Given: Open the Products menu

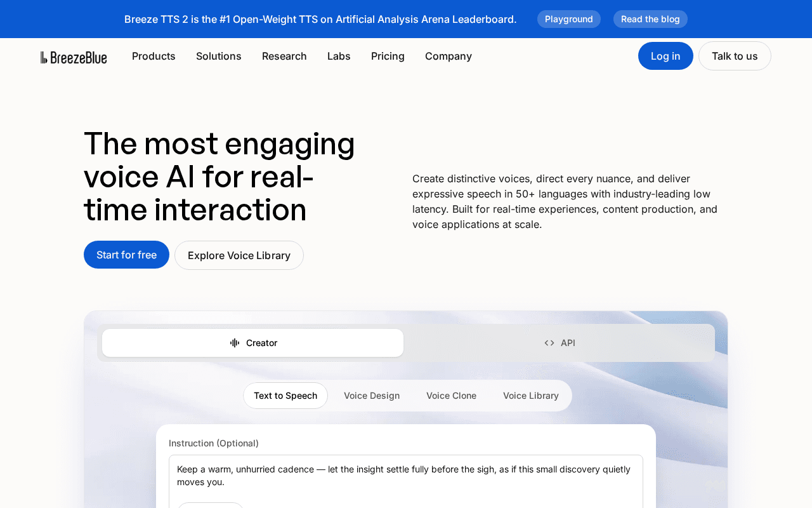Looking at the screenshot, I should [154, 56].
